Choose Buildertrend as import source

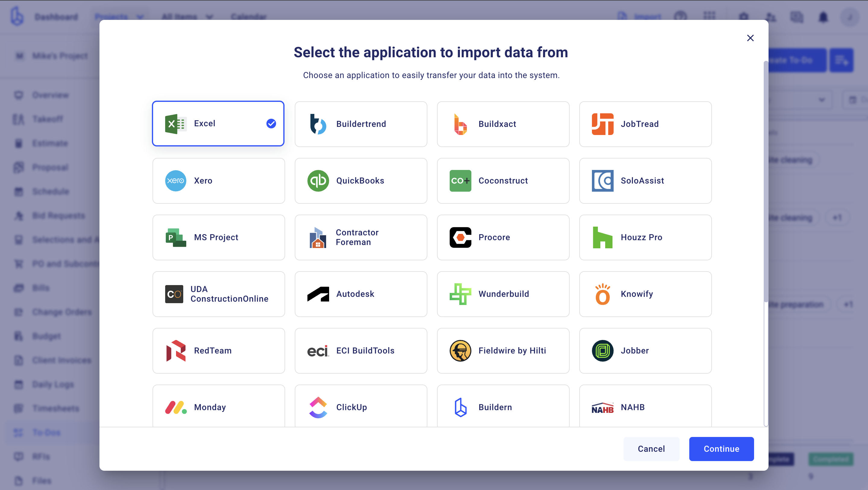click(x=361, y=124)
